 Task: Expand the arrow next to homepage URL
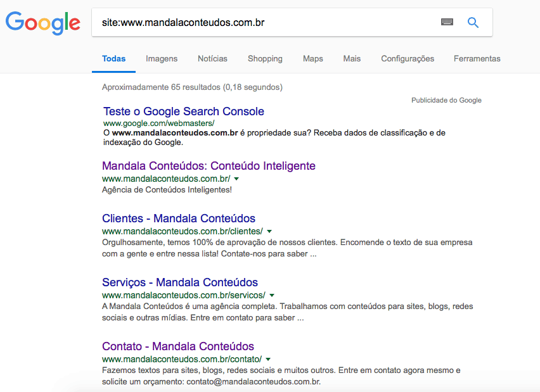(x=236, y=179)
